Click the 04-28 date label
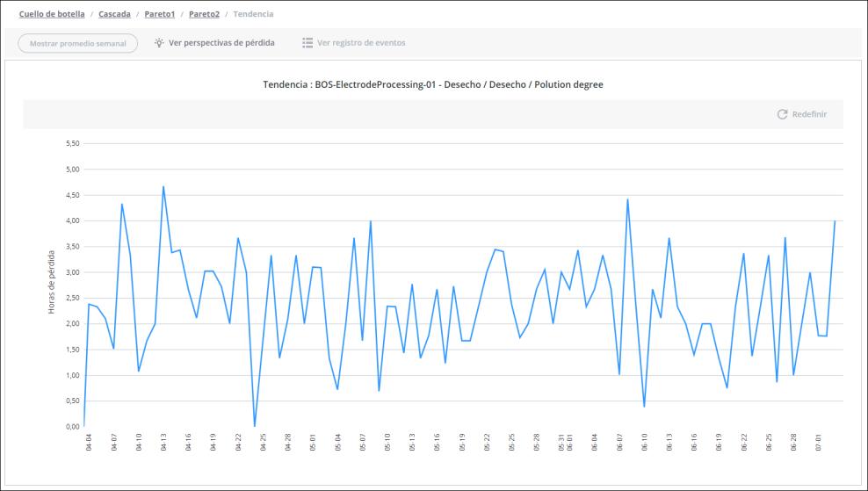 288,443
